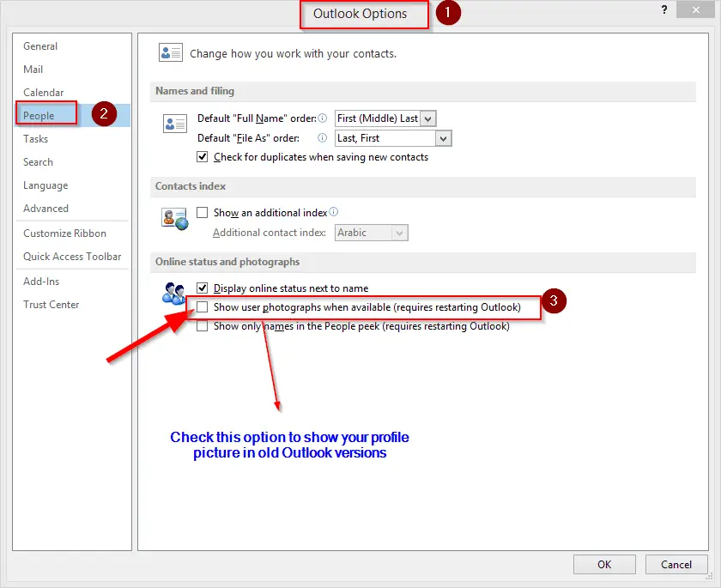Go to the Search options category
Screen dimensions: 721x588
[38, 162]
